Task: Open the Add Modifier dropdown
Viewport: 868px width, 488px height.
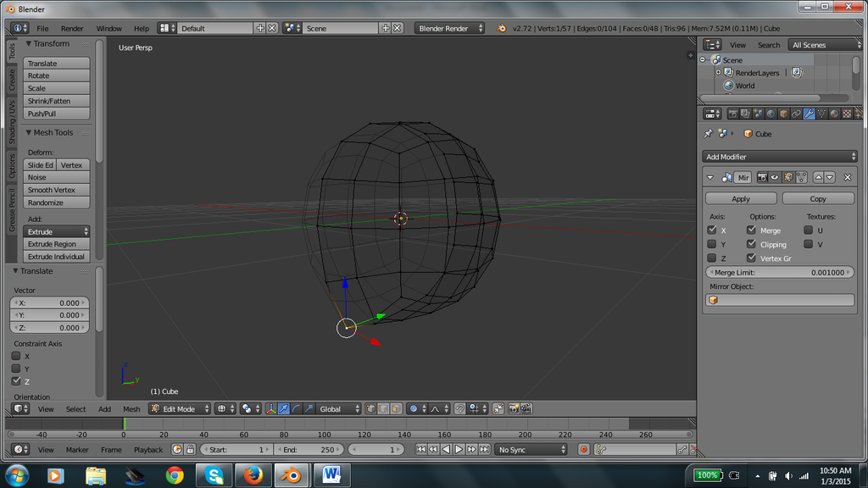Action: pyautogui.click(x=780, y=157)
